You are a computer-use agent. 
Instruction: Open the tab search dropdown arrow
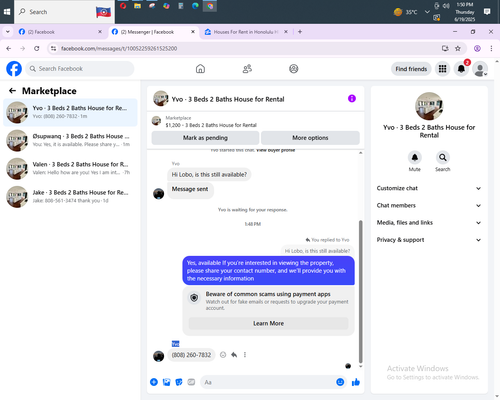point(8,32)
